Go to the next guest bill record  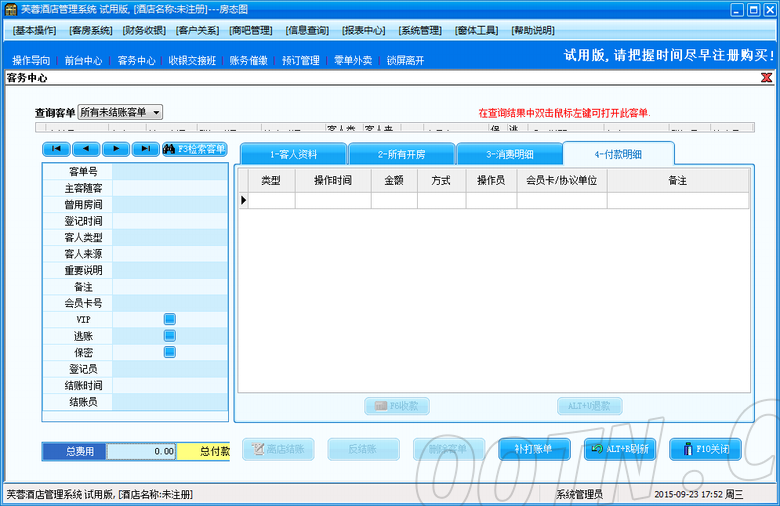115,149
